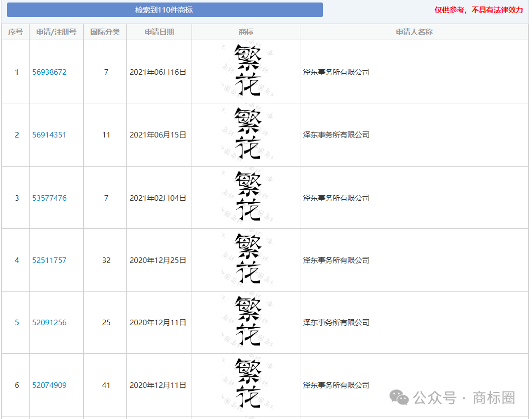
Task: Open application number 56914351 link
Action: 49,135
